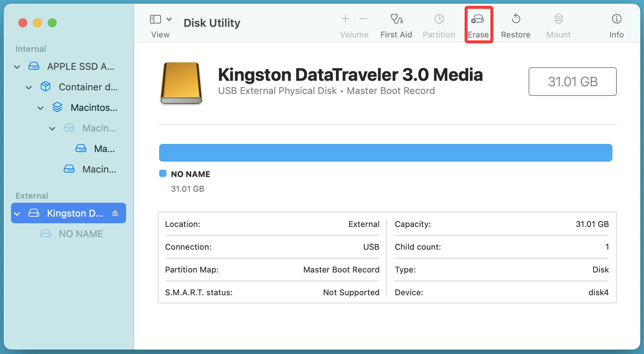Viewport: 644px width, 354px height.
Task: Eject the Kingston external drive
Action: 115,213
